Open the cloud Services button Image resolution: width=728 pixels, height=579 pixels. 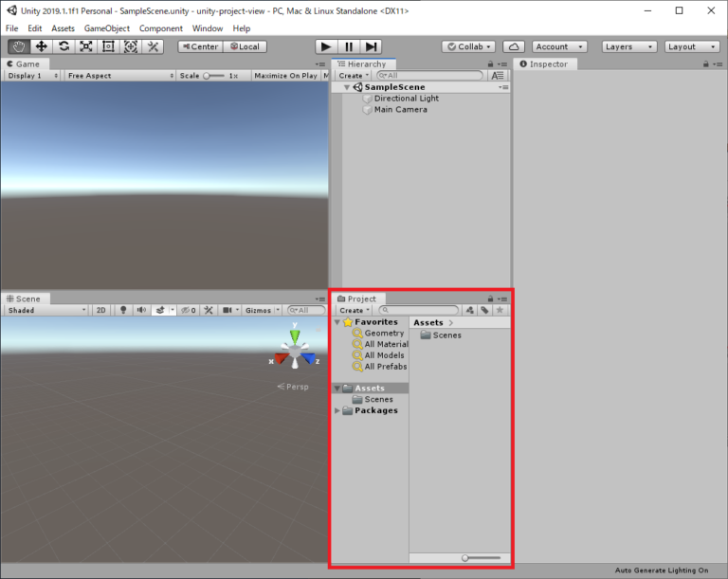[x=514, y=46]
